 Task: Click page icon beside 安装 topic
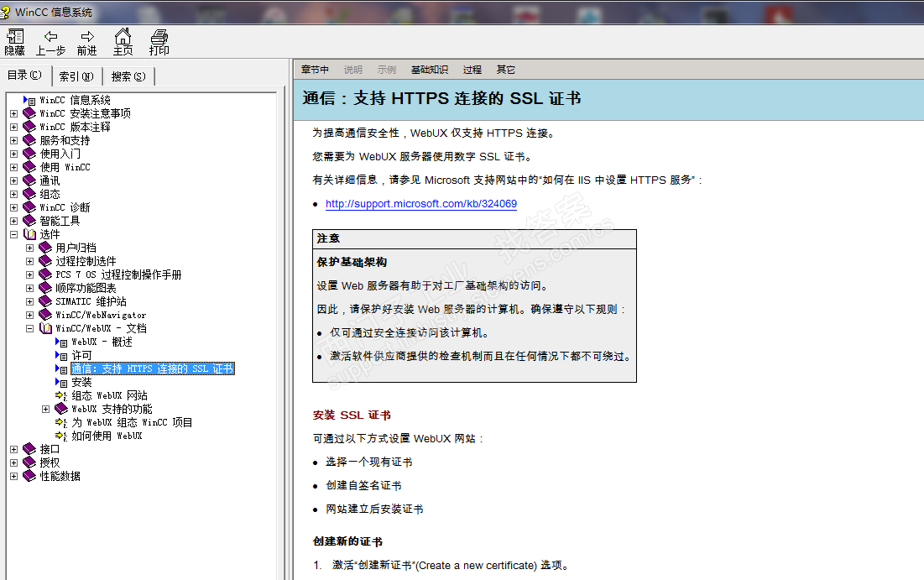point(61,383)
